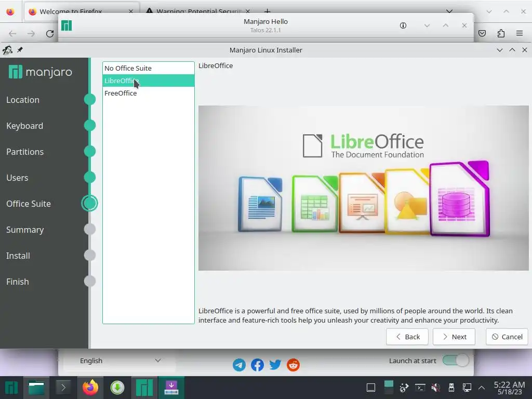Launch the terminal from the taskbar
Viewport: 532px width, 399px height.
(x=63, y=388)
